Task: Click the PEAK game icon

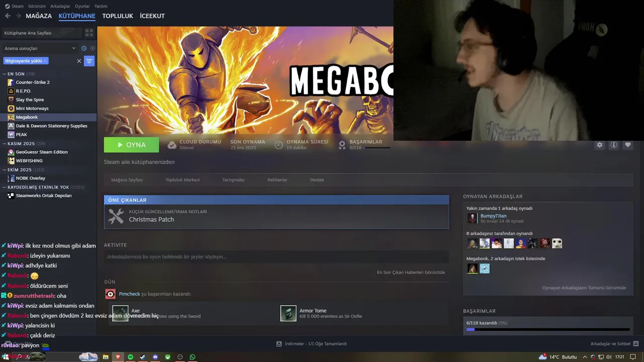Action: [x=11, y=134]
